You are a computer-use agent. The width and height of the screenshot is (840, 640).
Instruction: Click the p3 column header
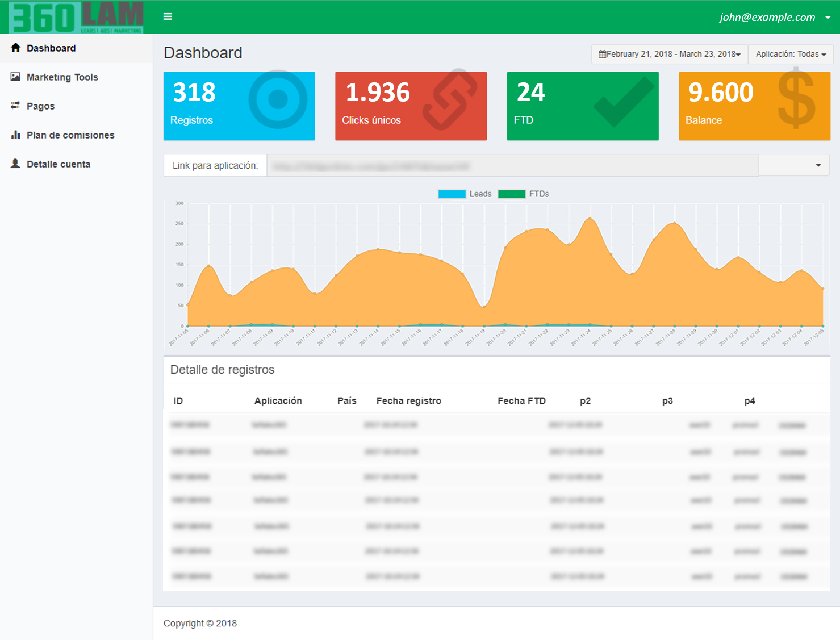tap(667, 401)
